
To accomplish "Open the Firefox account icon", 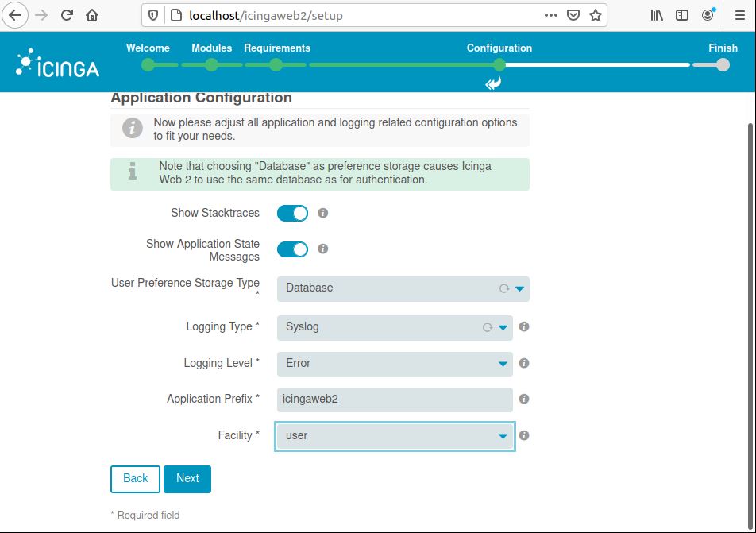I will pyautogui.click(x=708, y=15).
